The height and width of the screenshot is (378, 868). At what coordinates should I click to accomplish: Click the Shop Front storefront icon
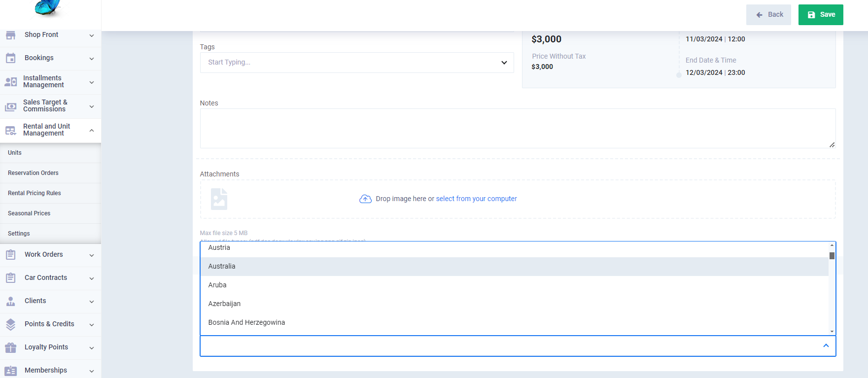[10, 35]
